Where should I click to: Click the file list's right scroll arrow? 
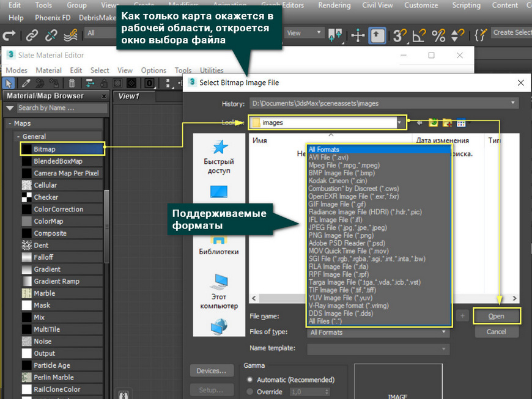click(515, 298)
